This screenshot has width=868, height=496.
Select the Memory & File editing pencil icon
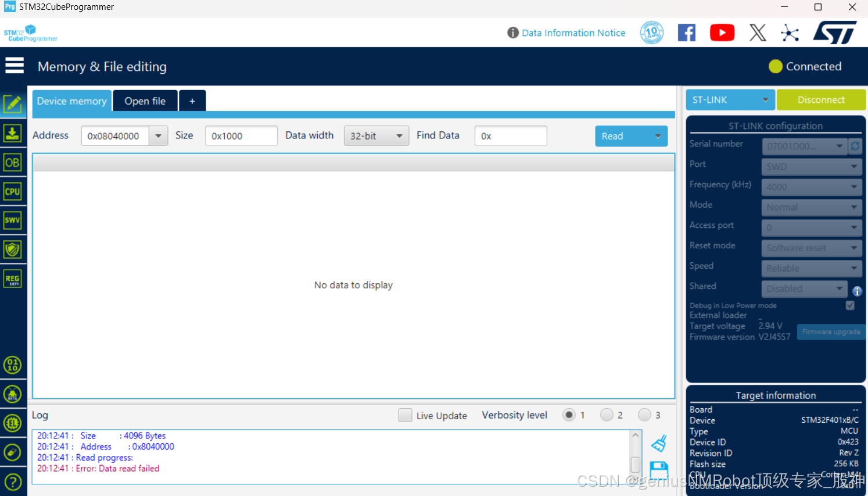click(x=13, y=104)
